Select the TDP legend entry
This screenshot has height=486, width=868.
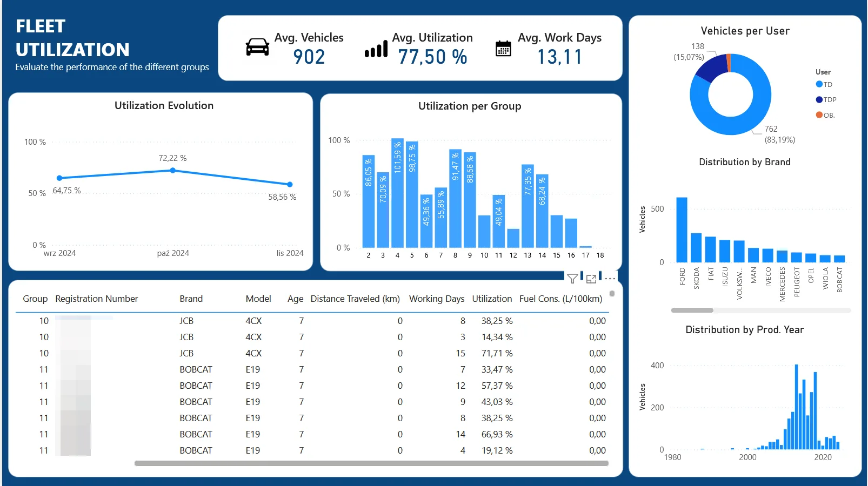click(826, 99)
